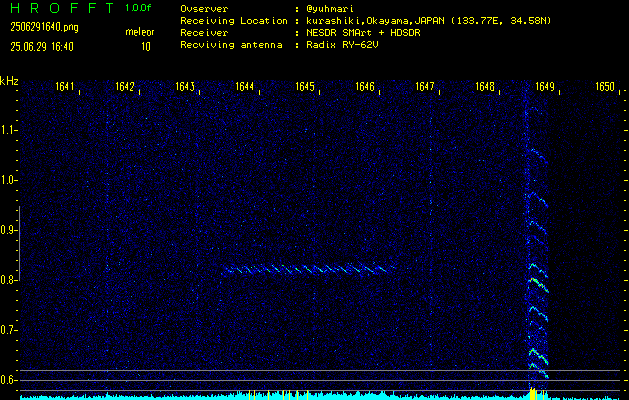Click the 0.9 frequency axis label
The width and height of the screenshot is (629, 400).
point(7,230)
